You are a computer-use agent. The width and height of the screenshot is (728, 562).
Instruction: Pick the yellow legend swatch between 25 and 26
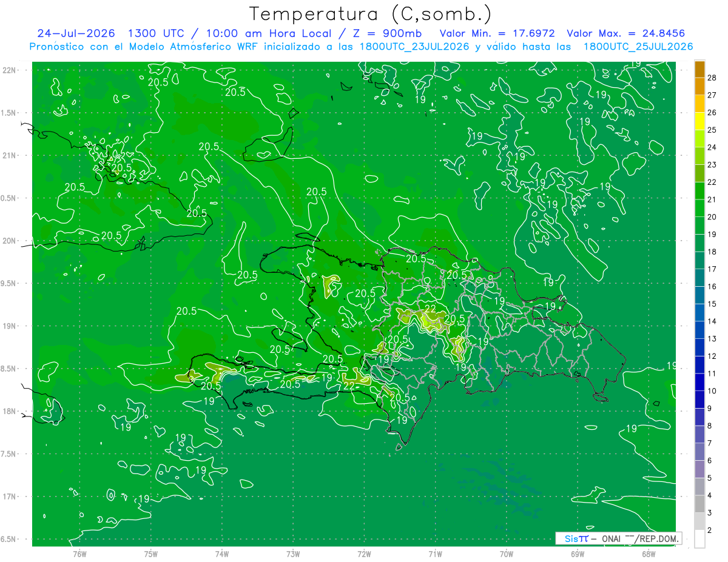(x=699, y=121)
